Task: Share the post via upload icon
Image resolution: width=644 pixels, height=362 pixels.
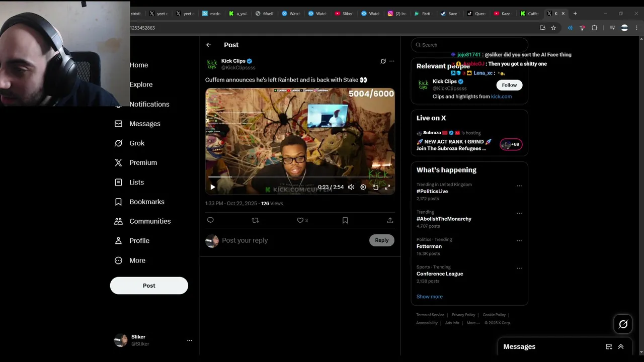Action: pyautogui.click(x=390, y=220)
